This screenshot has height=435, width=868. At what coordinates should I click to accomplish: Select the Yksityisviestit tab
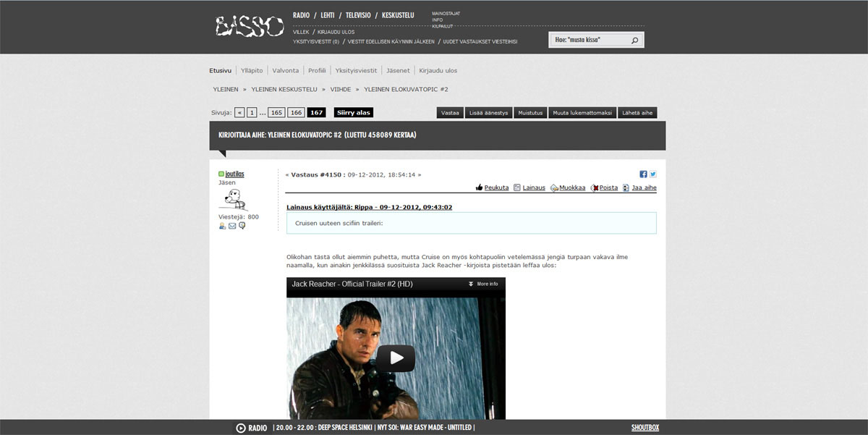point(356,70)
